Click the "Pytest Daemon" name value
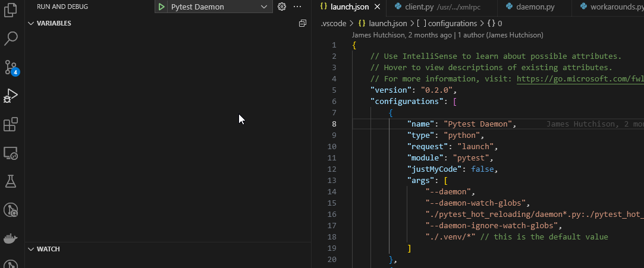Screen dimensions: 644x268 pos(477,124)
